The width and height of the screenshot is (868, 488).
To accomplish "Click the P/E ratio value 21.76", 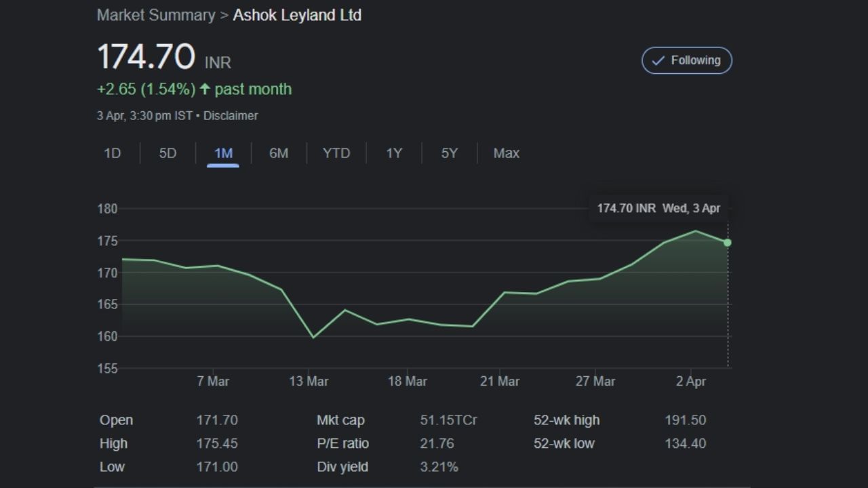I will coord(437,443).
